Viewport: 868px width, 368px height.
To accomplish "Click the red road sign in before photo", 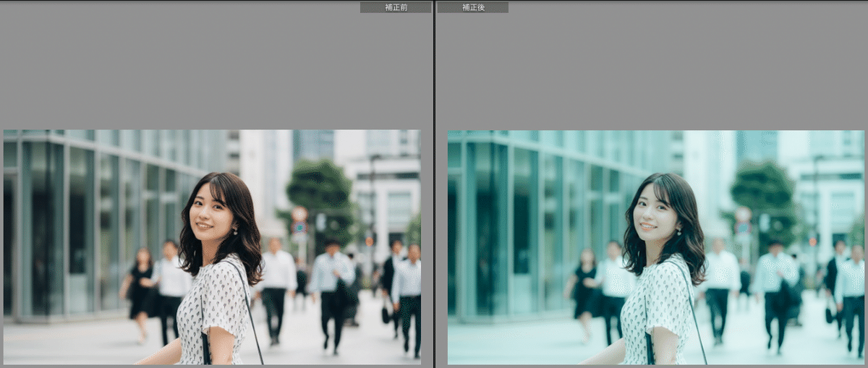I will click(299, 214).
